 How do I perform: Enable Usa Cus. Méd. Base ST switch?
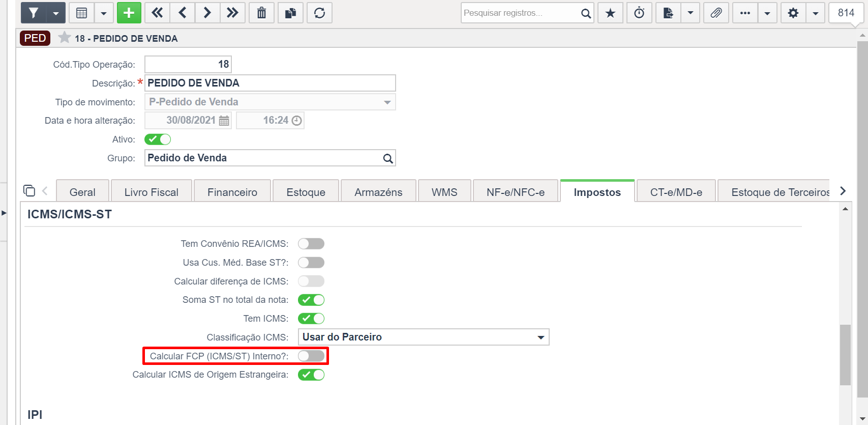[311, 263]
